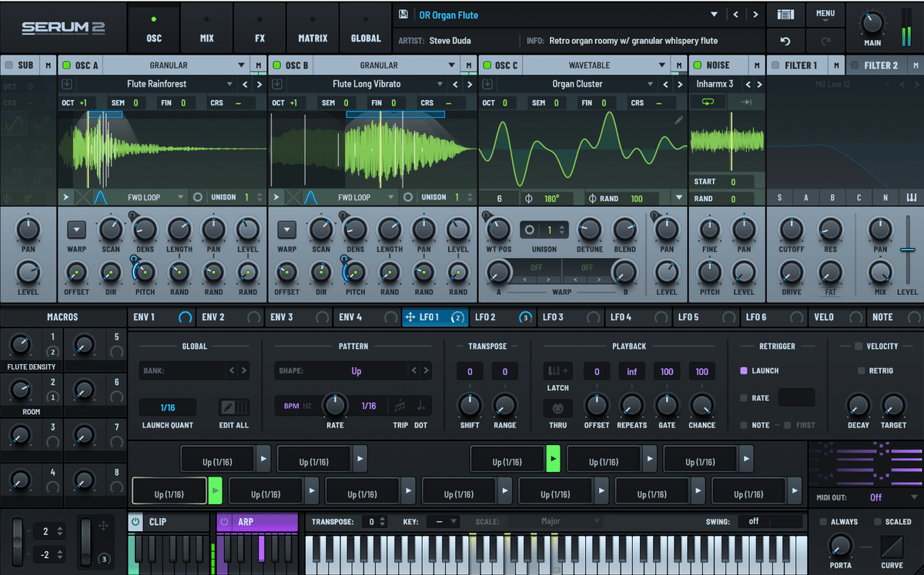This screenshot has height=575, width=924.
Task: Click the Launch Quant 1/16 field
Action: (x=167, y=407)
